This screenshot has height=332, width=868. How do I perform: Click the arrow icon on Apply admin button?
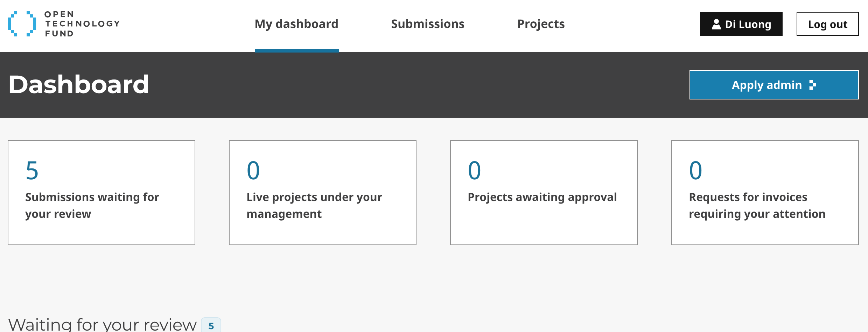point(813,85)
